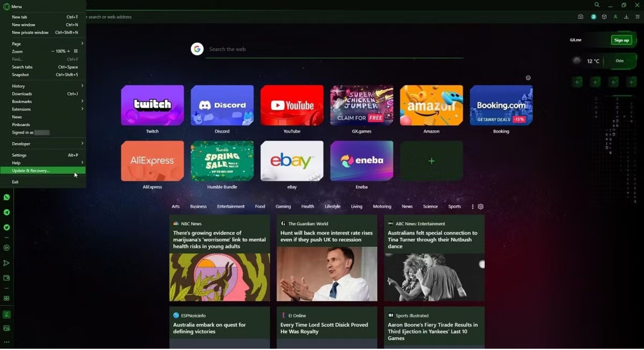Open the Discord speed dial tile
This screenshot has height=350, width=644.
point(222,105)
